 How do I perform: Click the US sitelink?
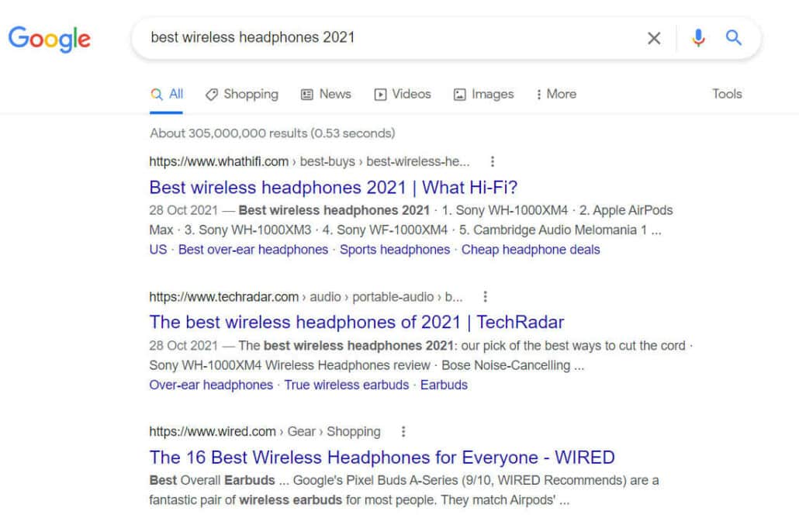click(x=158, y=250)
